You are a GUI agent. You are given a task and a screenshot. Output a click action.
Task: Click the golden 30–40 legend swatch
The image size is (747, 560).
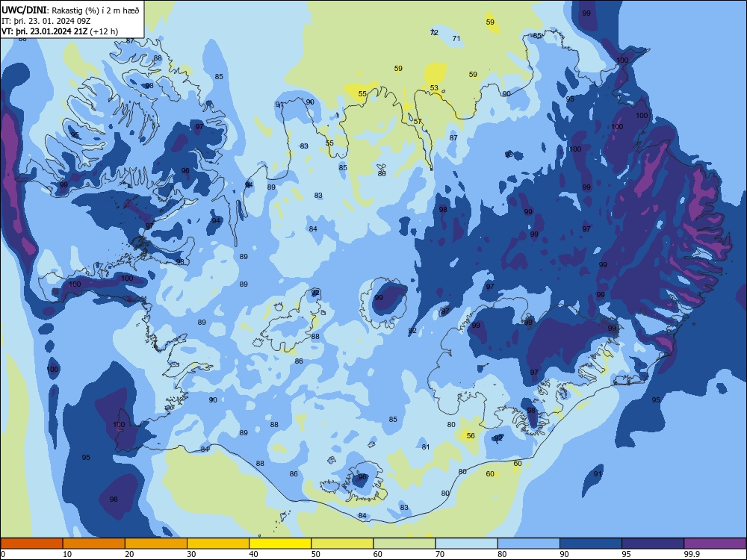[x=218, y=544]
